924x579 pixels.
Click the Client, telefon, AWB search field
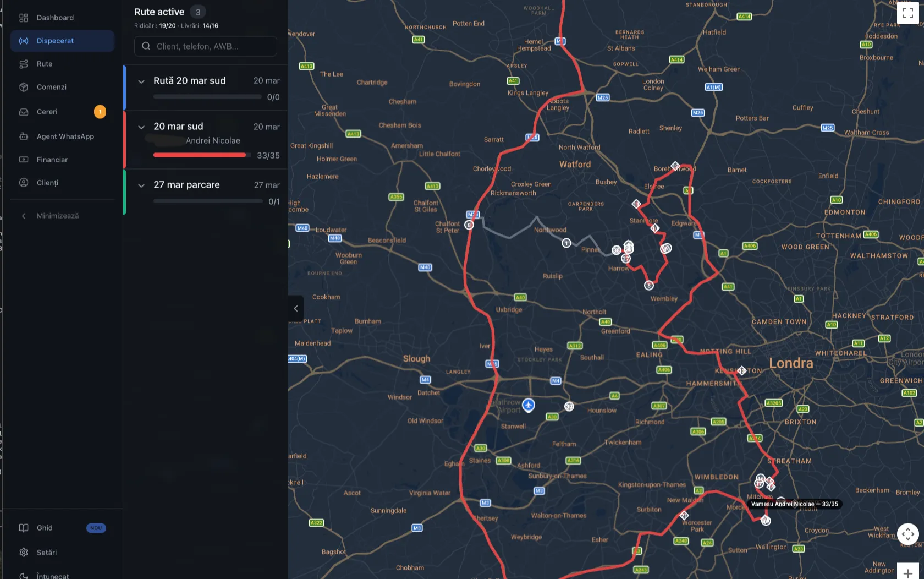[x=205, y=46]
